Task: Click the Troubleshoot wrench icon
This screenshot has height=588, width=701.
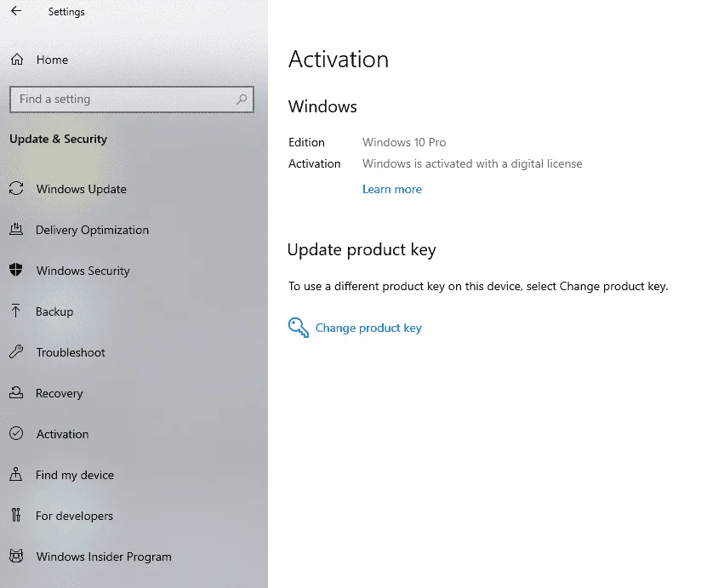Action: click(16, 352)
